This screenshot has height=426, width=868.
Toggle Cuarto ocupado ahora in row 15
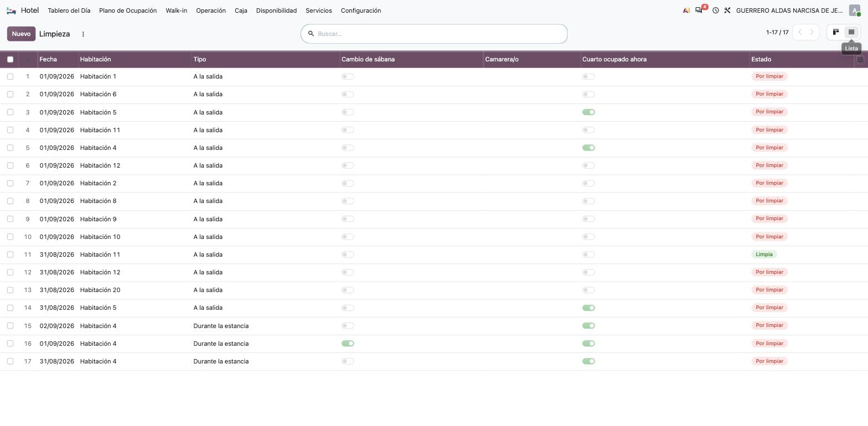(x=588, y=326)
